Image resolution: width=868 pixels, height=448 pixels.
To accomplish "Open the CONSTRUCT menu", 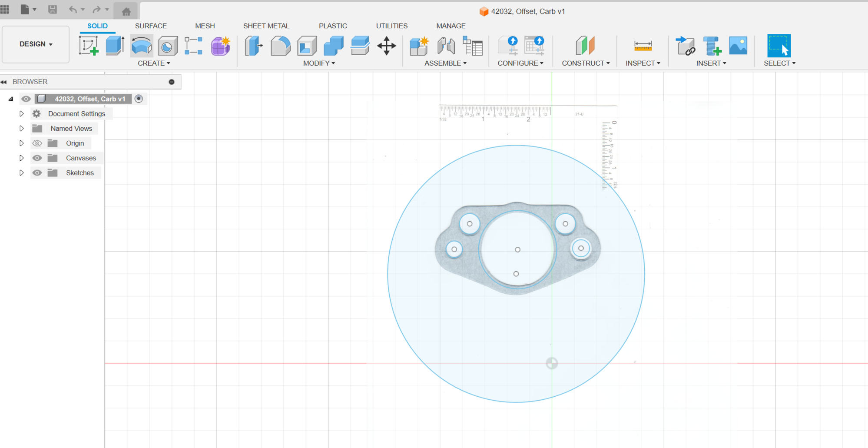I will pos(585,63).
